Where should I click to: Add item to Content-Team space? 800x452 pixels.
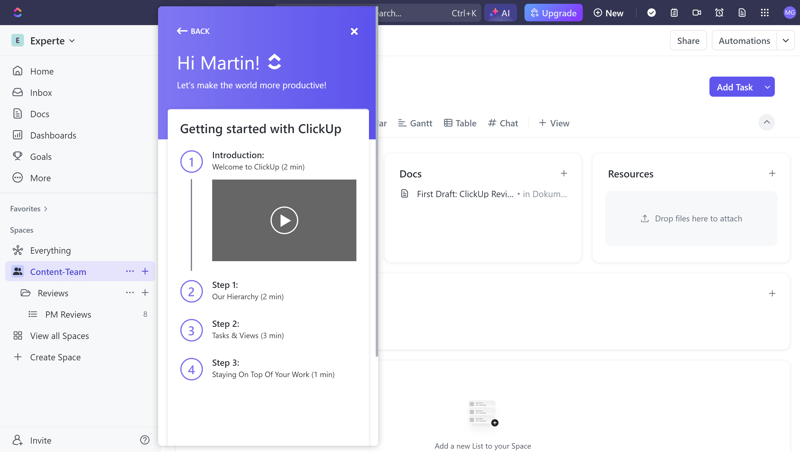pos(145,271)
